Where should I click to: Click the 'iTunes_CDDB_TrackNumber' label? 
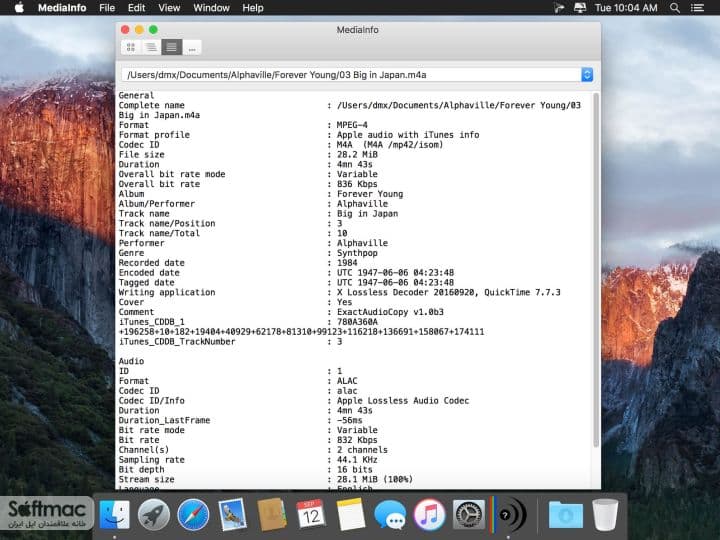click(x=177, y=342)
